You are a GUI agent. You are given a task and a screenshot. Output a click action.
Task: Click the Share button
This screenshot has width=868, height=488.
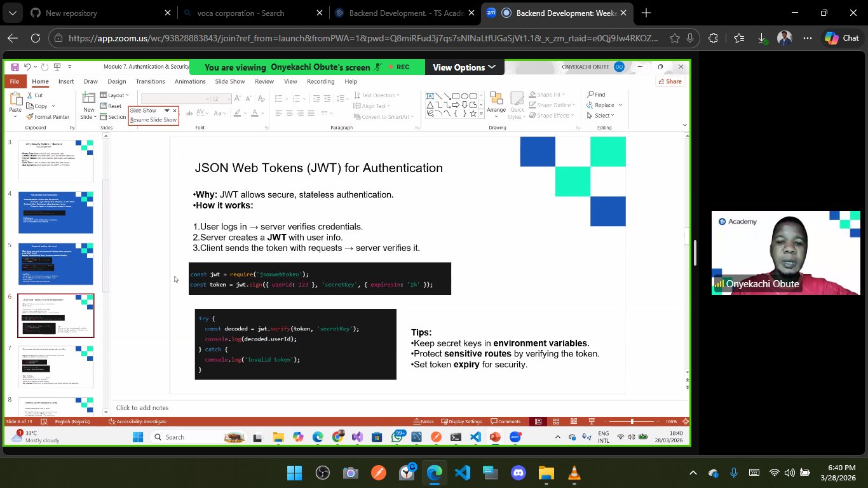tap(670, 81)
